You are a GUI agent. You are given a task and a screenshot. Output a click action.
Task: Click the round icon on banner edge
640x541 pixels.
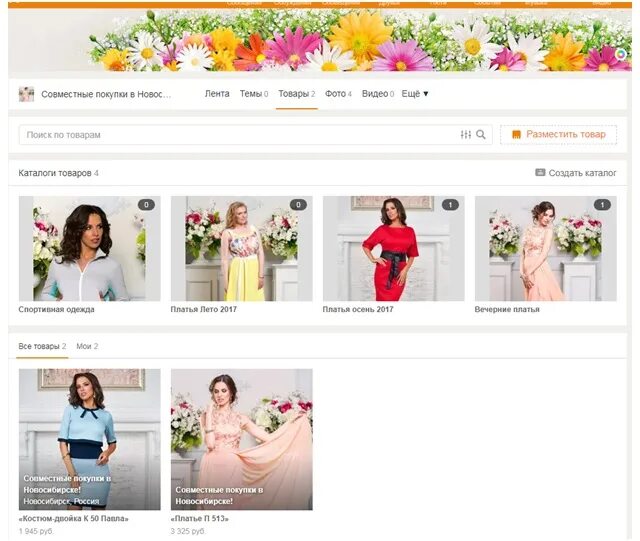pos(620,54)
